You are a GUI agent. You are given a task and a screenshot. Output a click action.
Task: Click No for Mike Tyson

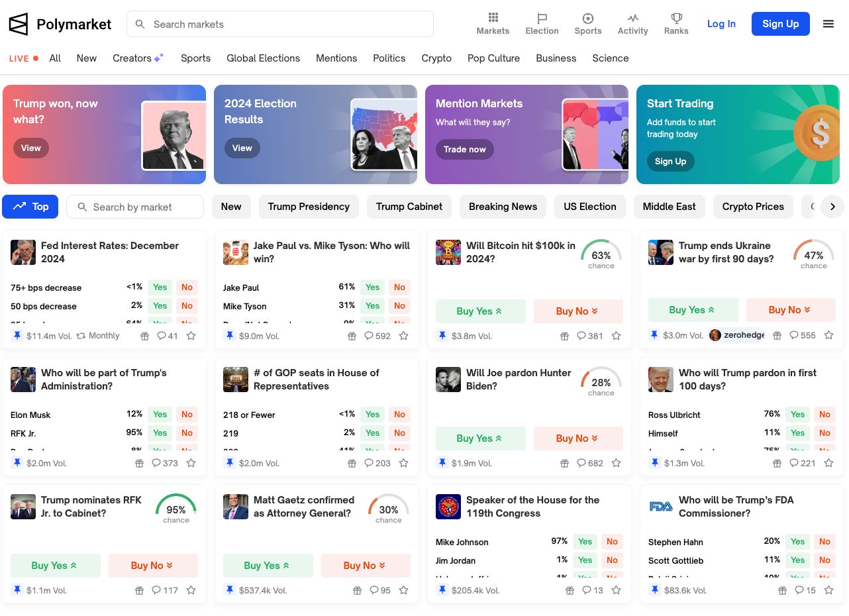pyautogui.click(x=399, y=306)
